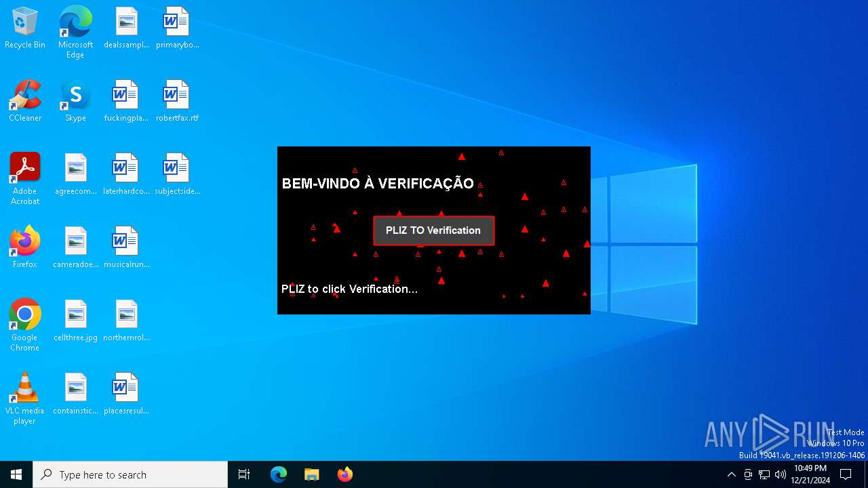868x488 pixels.
Task: Open the network status tray icon
Action: click(x=764, y=474)
